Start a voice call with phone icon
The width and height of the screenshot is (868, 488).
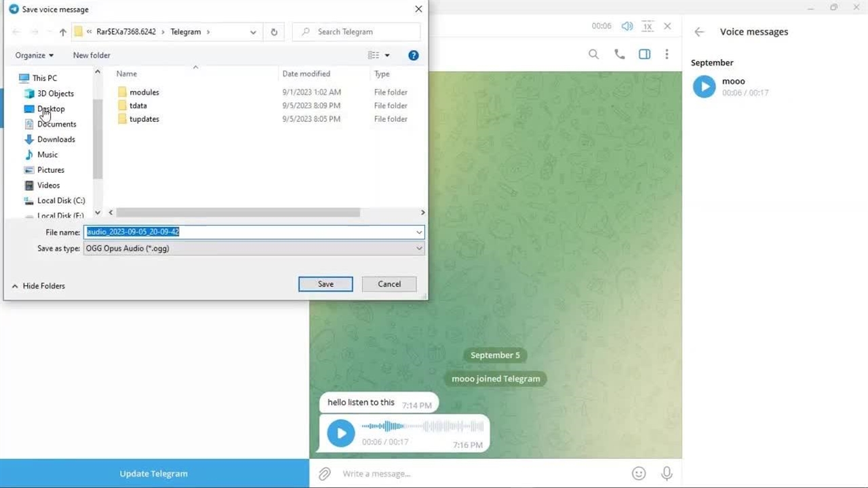619,54
